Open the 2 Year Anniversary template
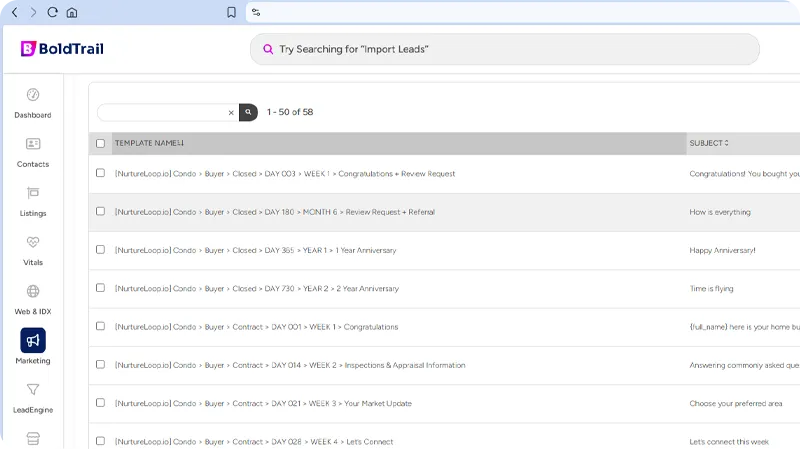 click(x=256, y=289)
